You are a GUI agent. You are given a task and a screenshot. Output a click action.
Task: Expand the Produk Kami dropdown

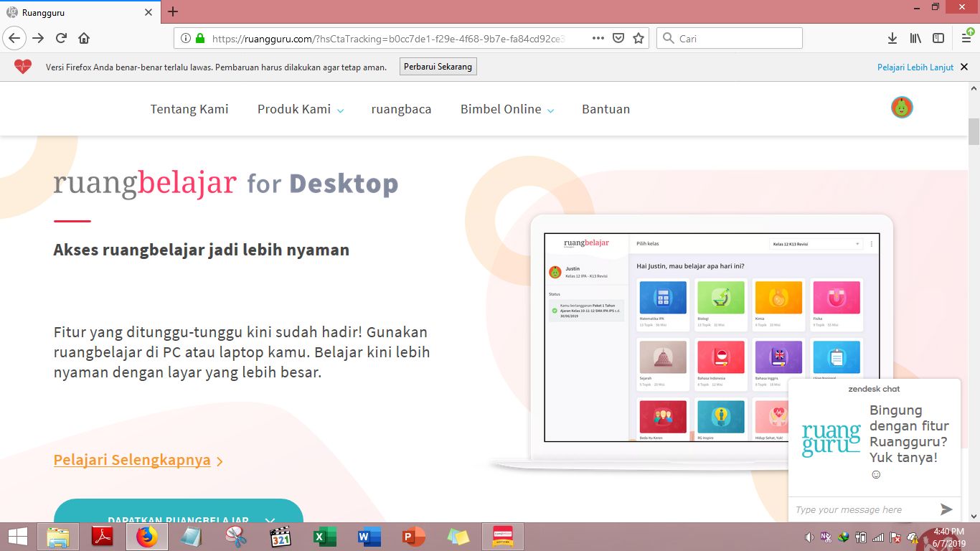click(301, 109)
